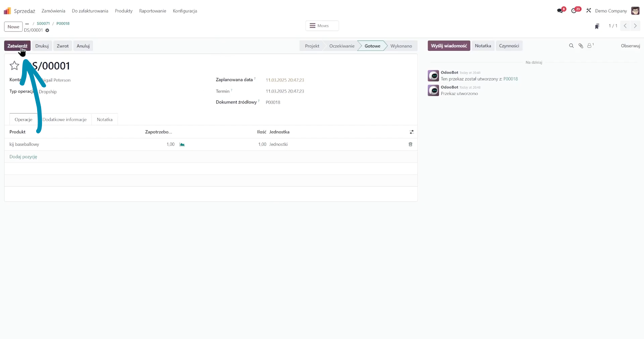Image resolution: width=644 pixels, height=339 pixels.
Task: Click the forecast chart icon in product row
Action: coord(182,145)
